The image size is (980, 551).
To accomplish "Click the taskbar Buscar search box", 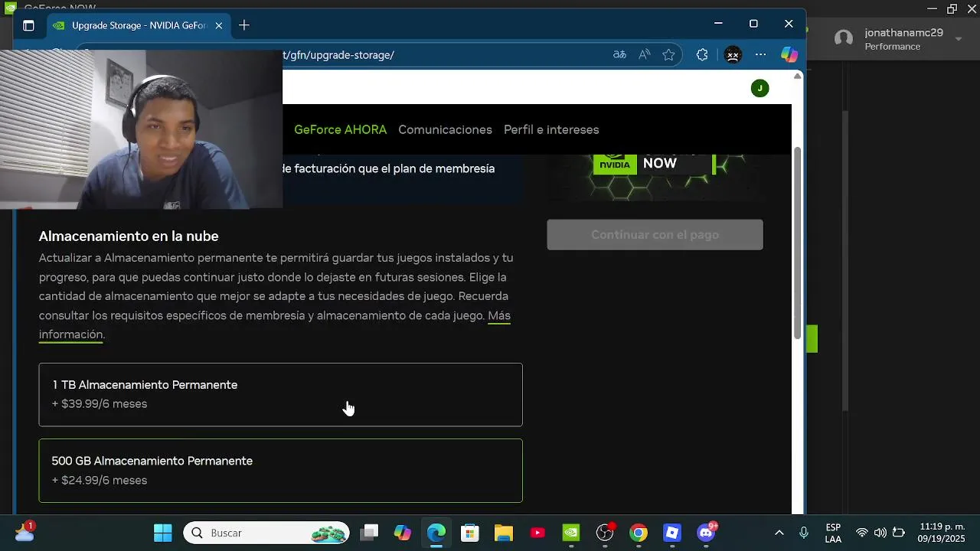I will pyautogui.click(x=266, y=533).
